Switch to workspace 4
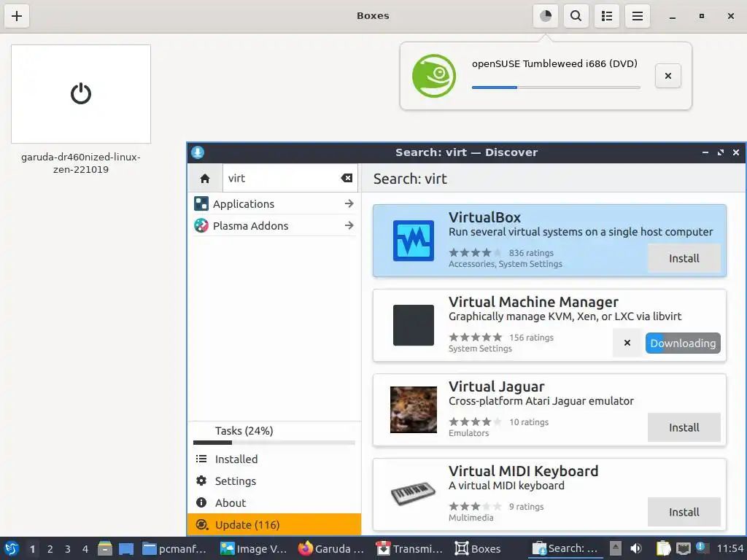This screenshot has width=747, height=560. coord(85,549)
